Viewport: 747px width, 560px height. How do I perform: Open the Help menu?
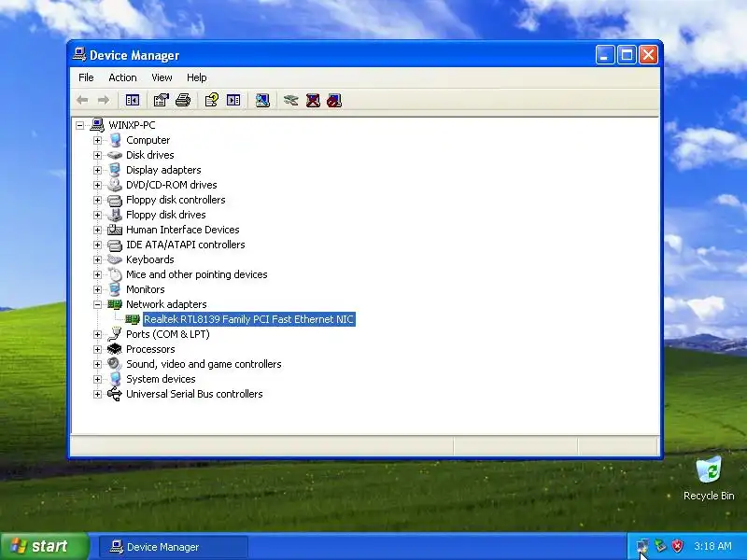(196, 77)
